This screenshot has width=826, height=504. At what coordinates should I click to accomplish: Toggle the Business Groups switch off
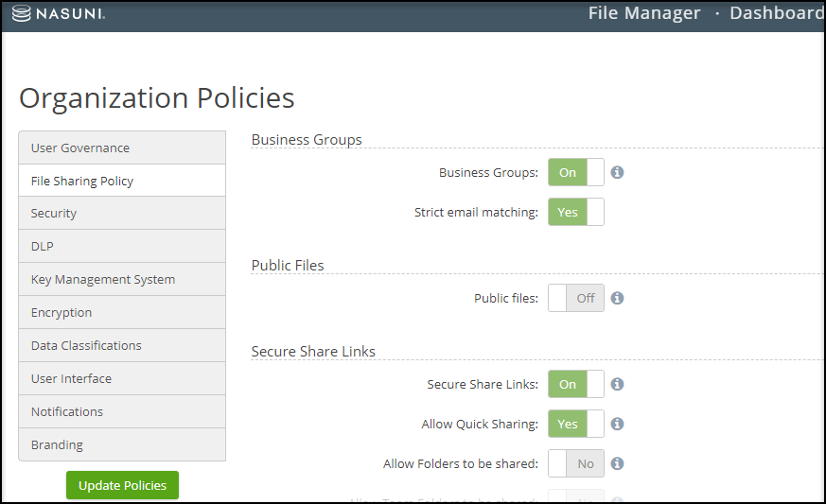point(576,173)
